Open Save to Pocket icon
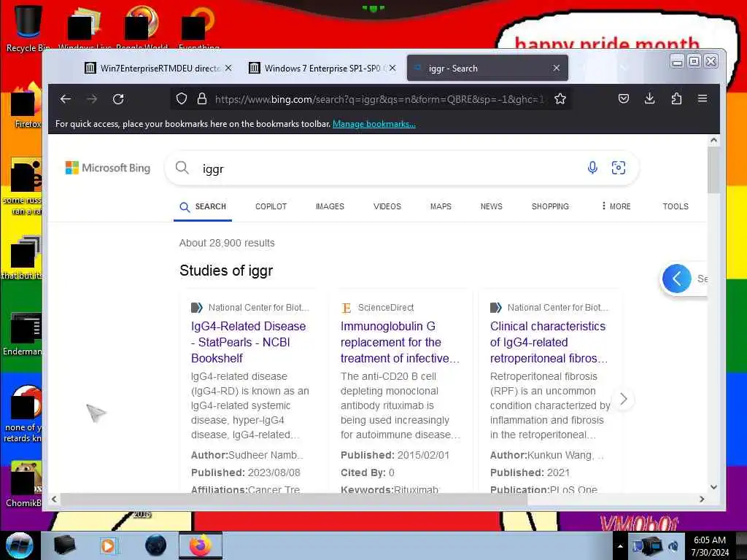 pyautogui.click(x=624, y=99)
